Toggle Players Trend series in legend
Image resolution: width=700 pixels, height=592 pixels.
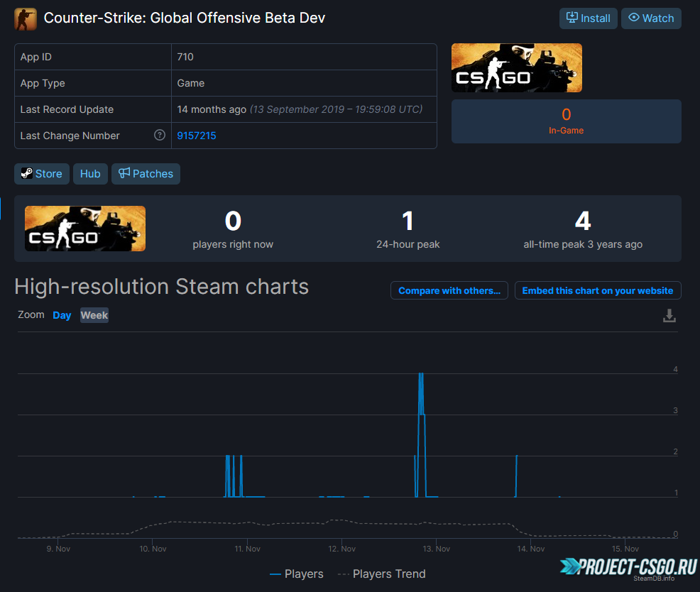pos(381,574)
